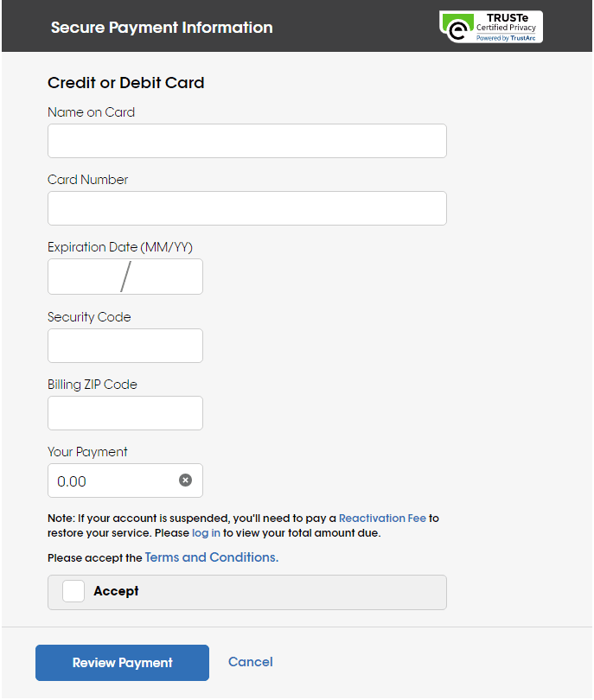
Task: Click the clear icon in Your Payment field
Action: click(x=185, y=480)
